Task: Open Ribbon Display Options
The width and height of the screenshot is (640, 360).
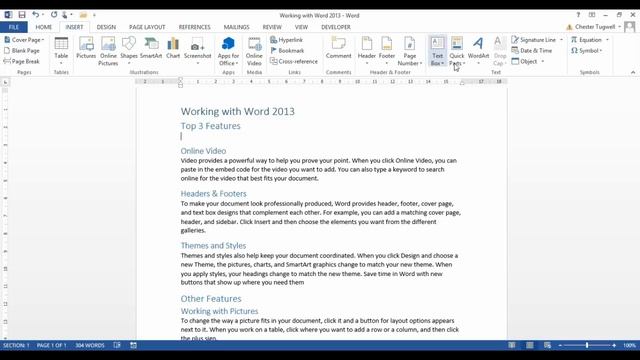Action: point(592,15)
